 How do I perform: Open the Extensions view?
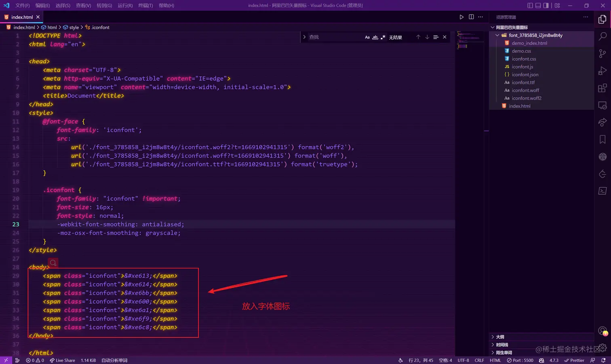603,88
